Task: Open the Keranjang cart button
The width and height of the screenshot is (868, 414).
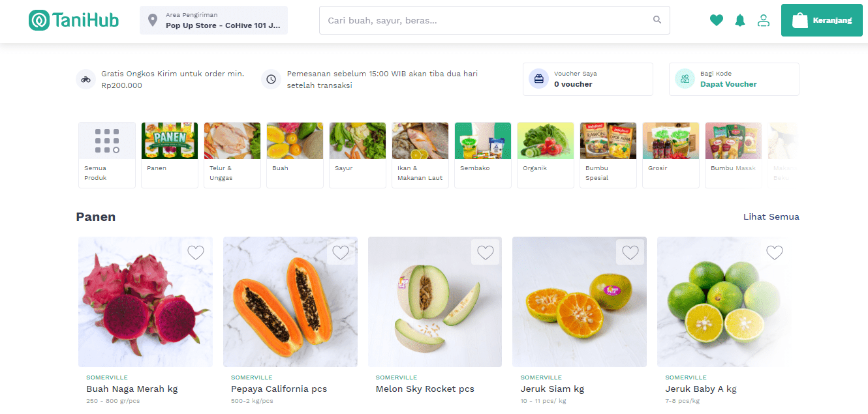Action: coord(822,20)
